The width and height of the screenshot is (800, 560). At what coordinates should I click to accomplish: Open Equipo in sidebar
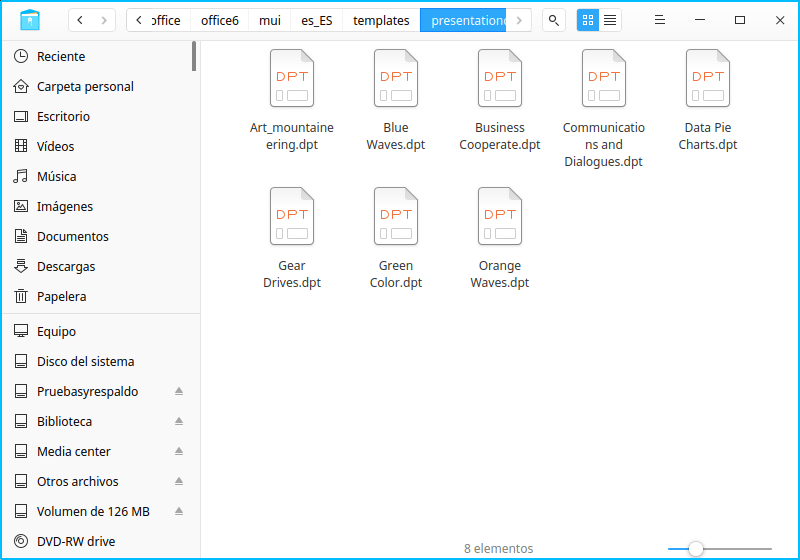(x=101, y=332)
